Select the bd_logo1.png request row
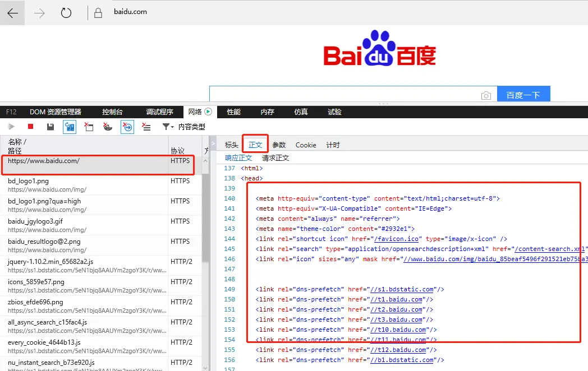 click(101, 185)
